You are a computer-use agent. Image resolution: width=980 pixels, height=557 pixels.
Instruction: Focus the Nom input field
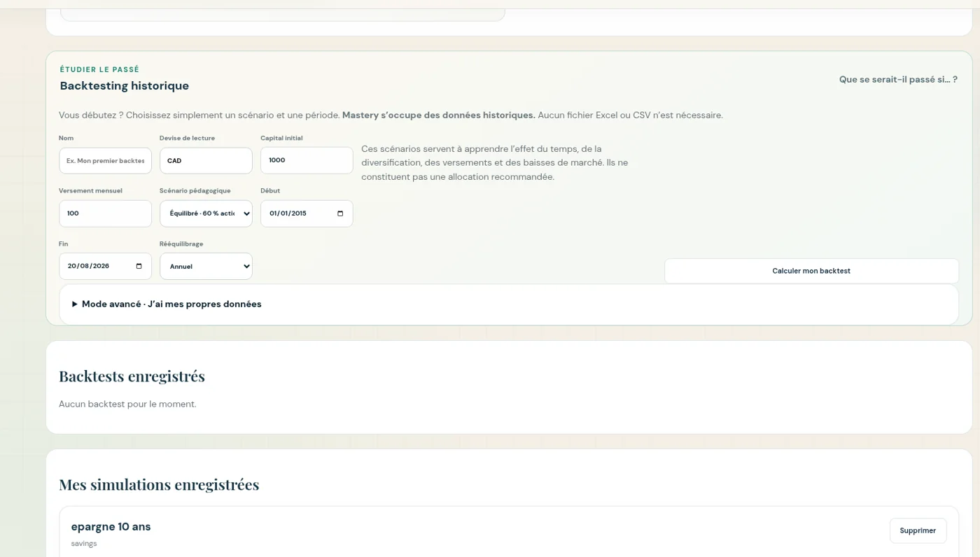click(x=105, y=160)
